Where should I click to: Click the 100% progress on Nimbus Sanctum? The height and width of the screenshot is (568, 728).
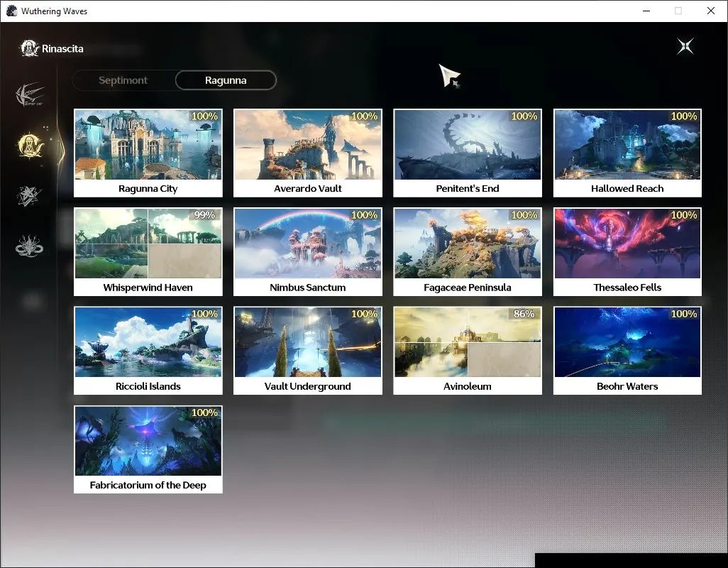coord(365,215)
